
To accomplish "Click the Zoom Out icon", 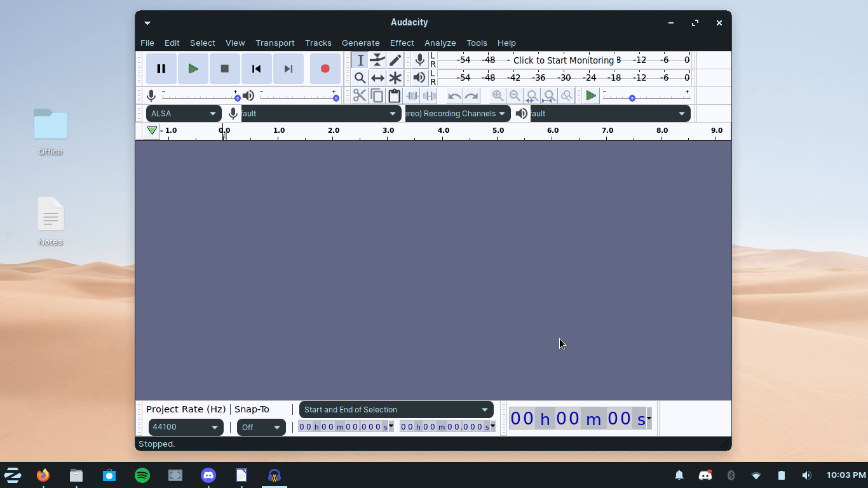I will pos(515,96).
